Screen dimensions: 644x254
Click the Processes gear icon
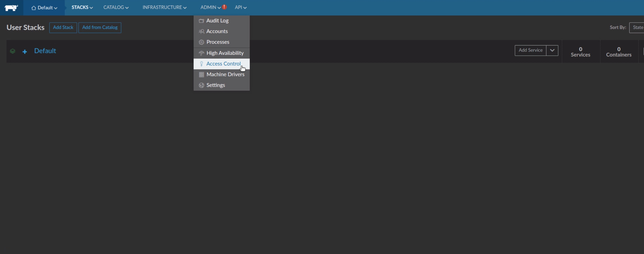point(201,42)
